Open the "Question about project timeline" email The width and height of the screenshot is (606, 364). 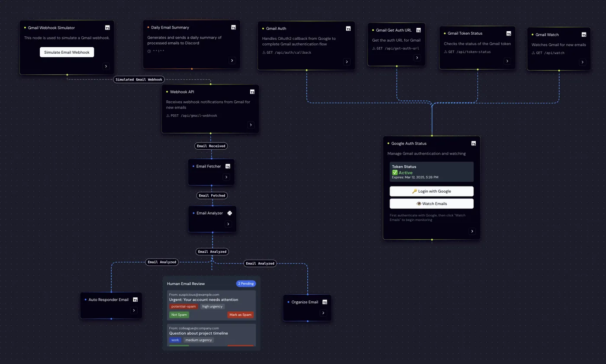click(198, 333)
